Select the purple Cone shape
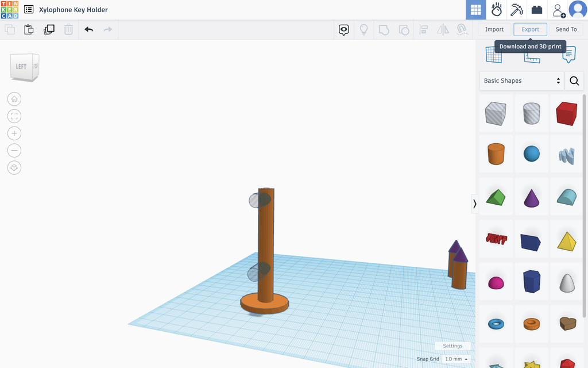This screenshot has width=588, height=368. click(x=531, y=198)
